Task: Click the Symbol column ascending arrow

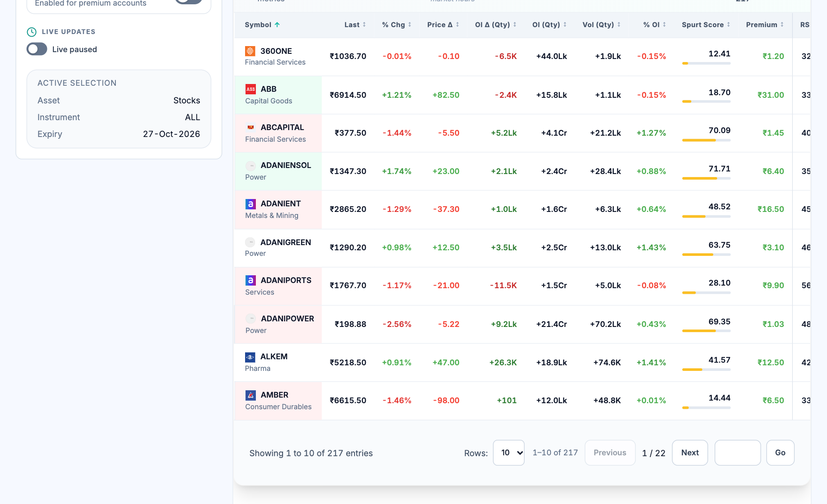Action: click(x=277, y=25)
